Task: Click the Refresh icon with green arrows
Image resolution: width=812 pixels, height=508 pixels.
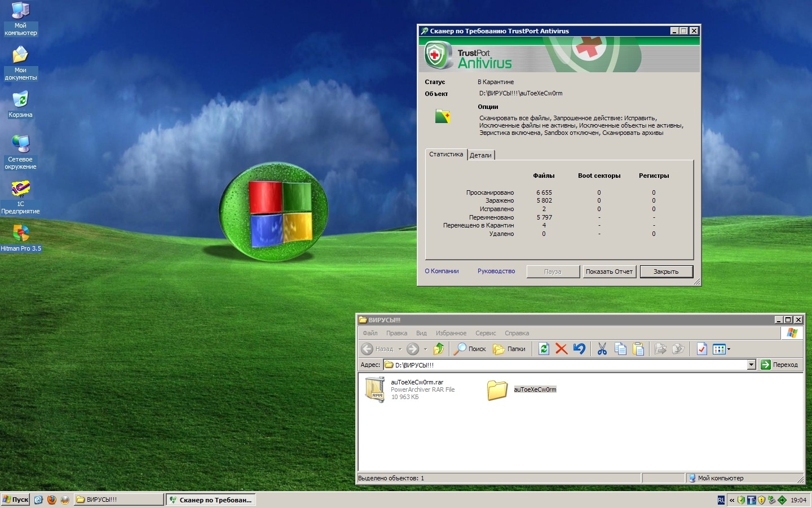Action: pyautogui.click(x=544, y=349)
